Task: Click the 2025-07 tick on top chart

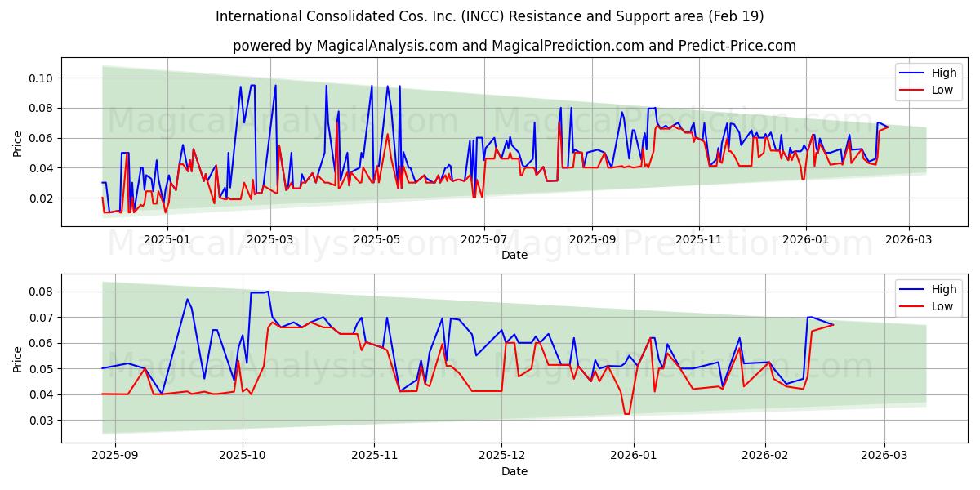Action: tap(483, 239)
